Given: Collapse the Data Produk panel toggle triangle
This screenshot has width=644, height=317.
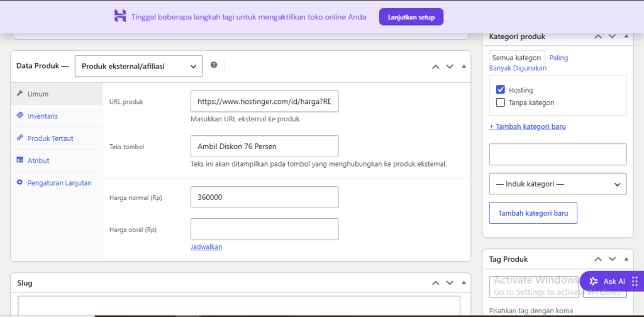Looking at the screenshot, I should click(464, 66).
